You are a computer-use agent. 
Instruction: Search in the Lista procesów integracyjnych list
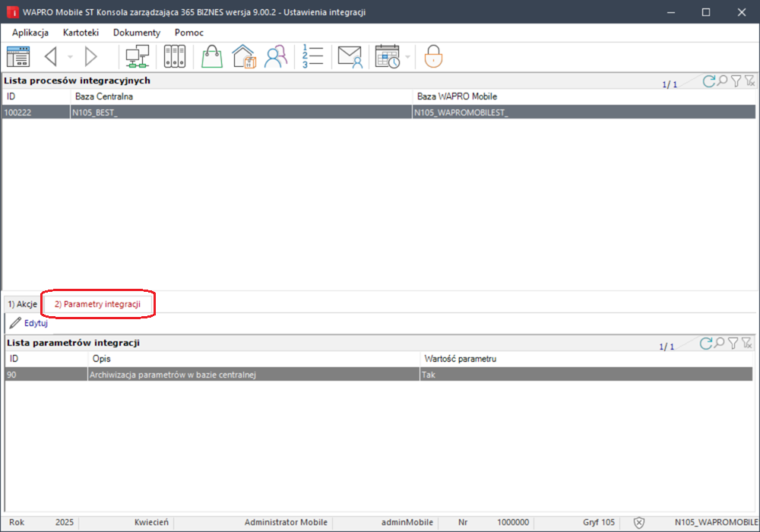[x=723, y=81]
